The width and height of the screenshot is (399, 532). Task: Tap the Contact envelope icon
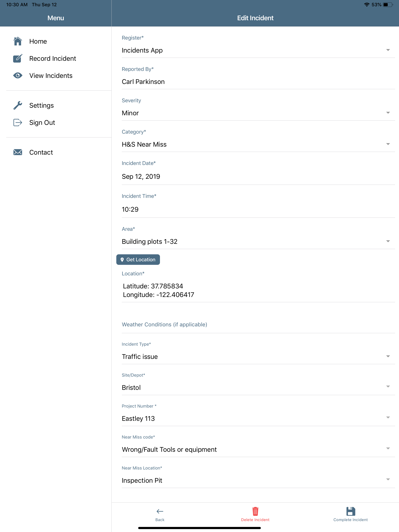pos(18,152)
